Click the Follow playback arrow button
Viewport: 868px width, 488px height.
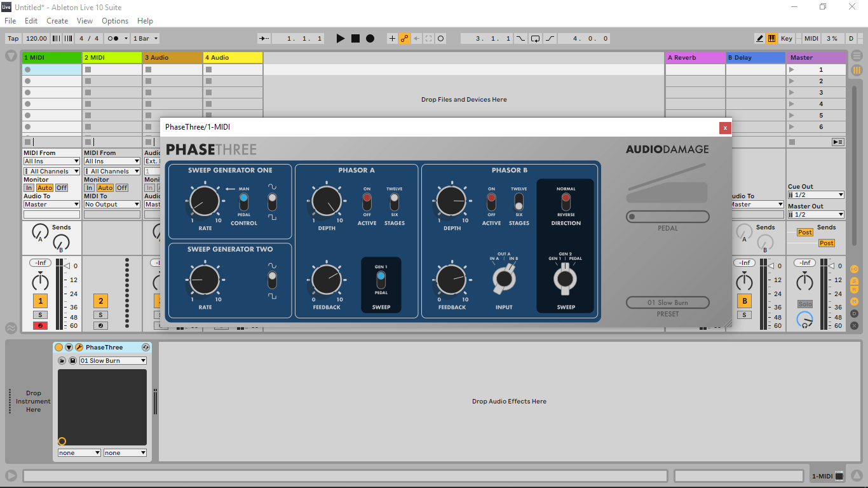264,39
